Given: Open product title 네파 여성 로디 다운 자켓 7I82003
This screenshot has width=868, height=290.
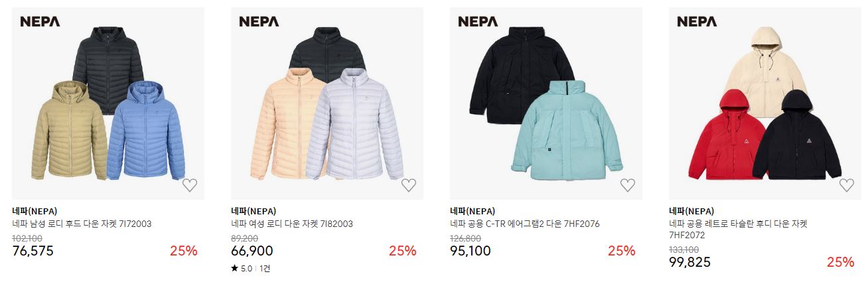Looking at the screenshot, I should pyautogui.click(x=292, y=224).
